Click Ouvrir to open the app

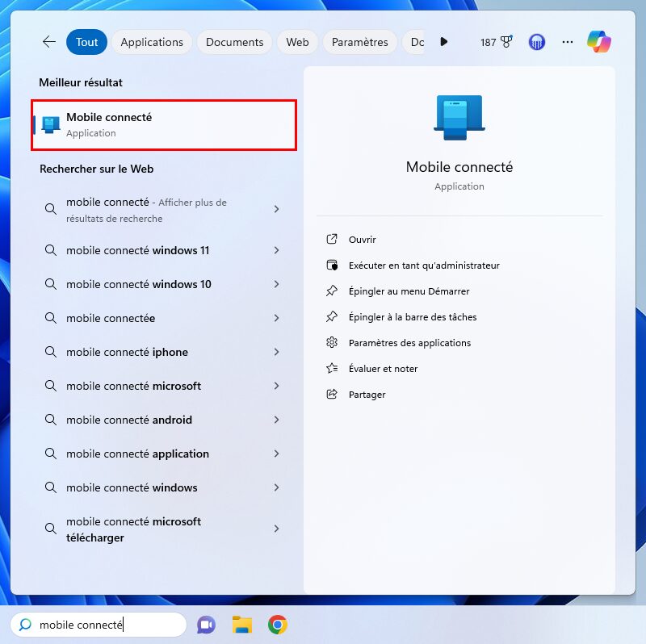pyautogui.click(x=362, y=240)
